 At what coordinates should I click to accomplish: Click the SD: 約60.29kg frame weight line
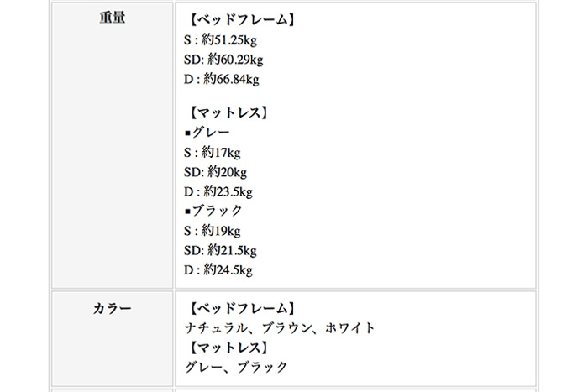[x=223, y=60]
